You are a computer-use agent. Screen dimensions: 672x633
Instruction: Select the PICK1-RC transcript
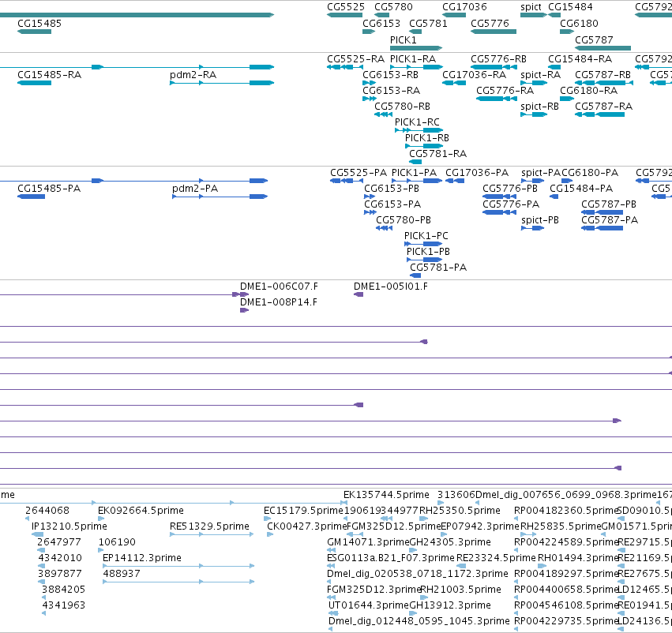419,130
